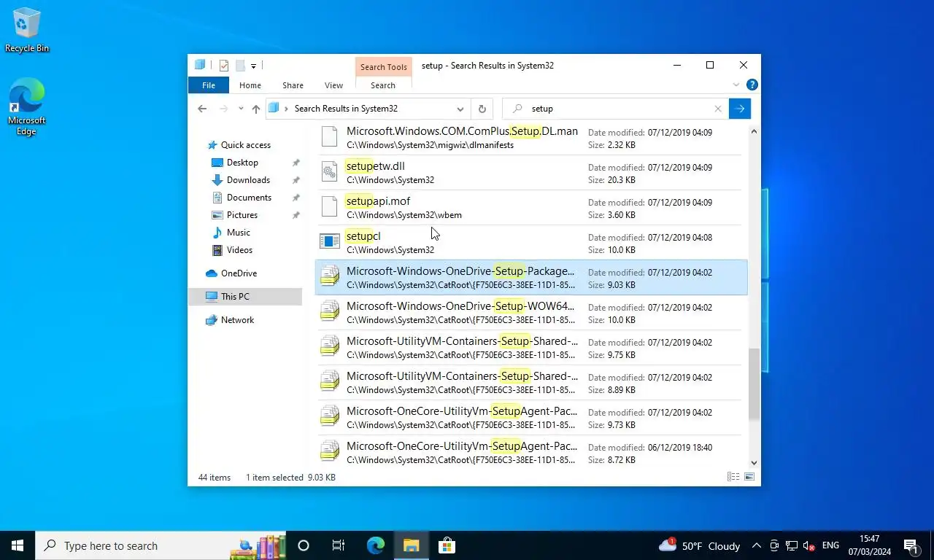
Task: Refresh the search results
Action: click(x=482, y=109)
